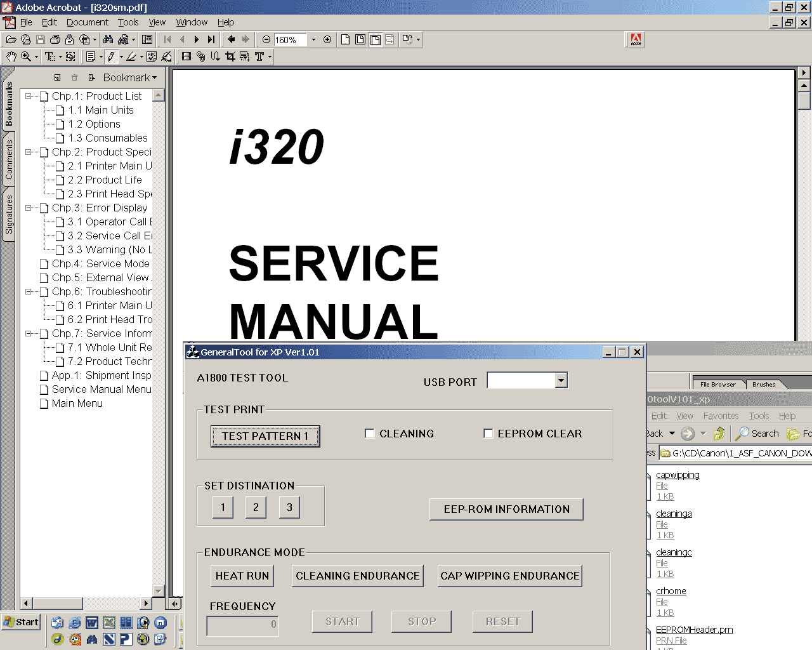Viewport: 812px width, 650px height.
Task: Select the TouchUp Text tool
Action: [x=259, y=56]
